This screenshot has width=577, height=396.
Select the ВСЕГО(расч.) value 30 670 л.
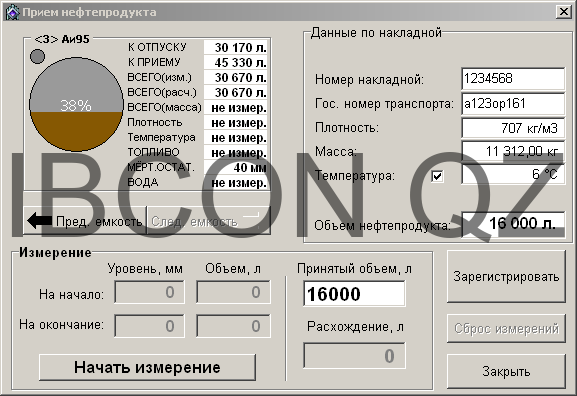pos(236,93)
